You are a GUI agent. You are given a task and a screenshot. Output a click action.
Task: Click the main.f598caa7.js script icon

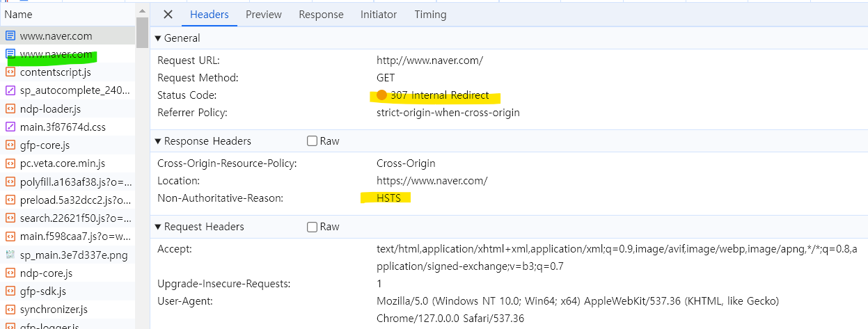[10, 236]
